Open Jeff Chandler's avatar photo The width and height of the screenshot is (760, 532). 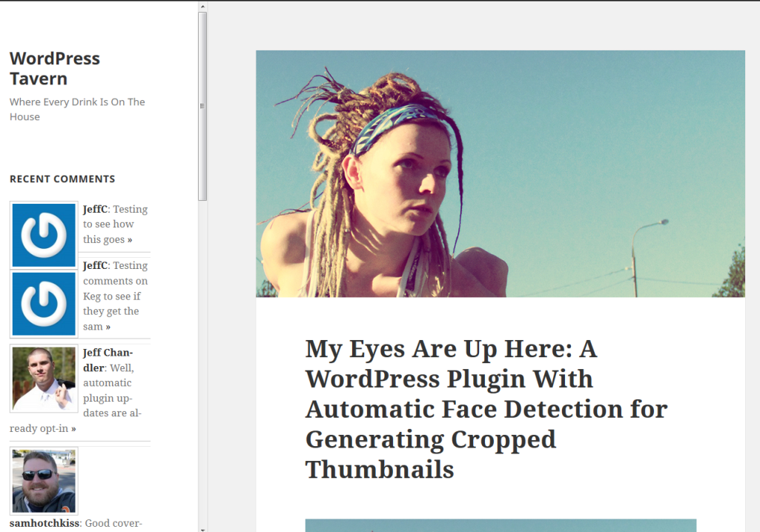coord(44,379)
